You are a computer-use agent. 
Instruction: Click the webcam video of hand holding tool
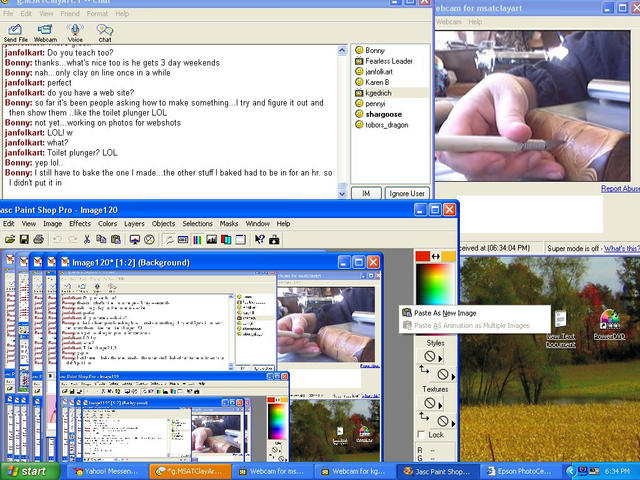532,106
